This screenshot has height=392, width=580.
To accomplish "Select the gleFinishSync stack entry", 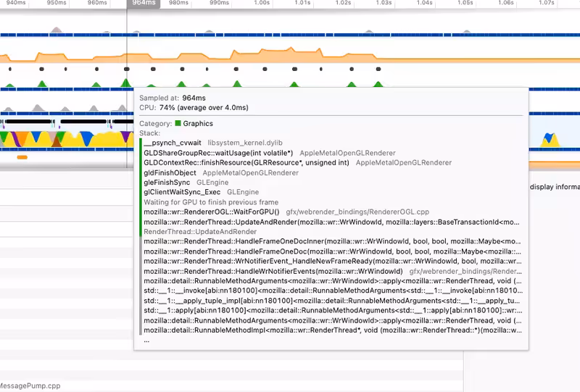I will point(167,183).
